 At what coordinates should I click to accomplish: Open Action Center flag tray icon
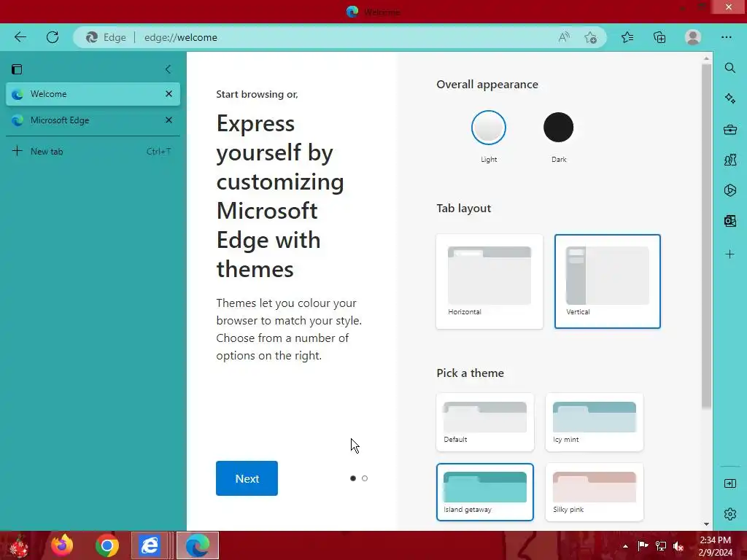643,546
